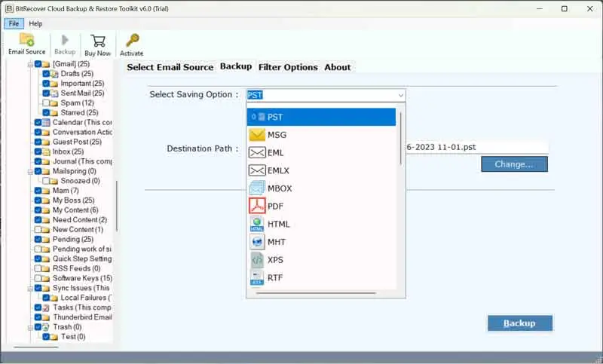Click the Backup play toolbar icon
Screen dimensions: 603x364
(x=65, y=44)
